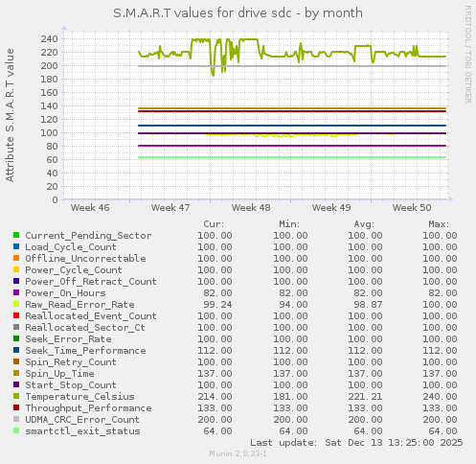
Task: Select the smartctl_exit_status legend label
Action: 82,431
